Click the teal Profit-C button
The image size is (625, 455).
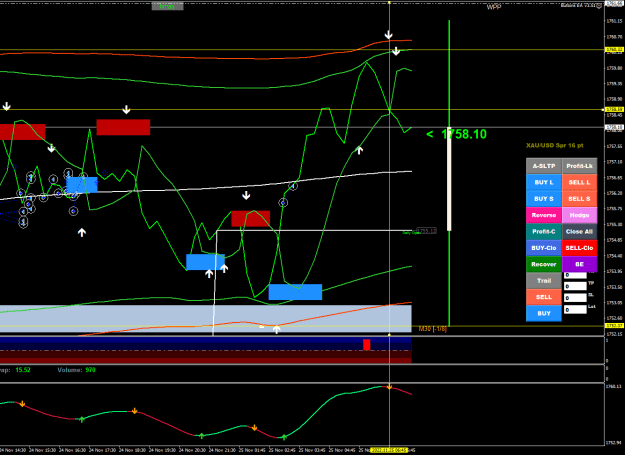(x=544, y=231)
